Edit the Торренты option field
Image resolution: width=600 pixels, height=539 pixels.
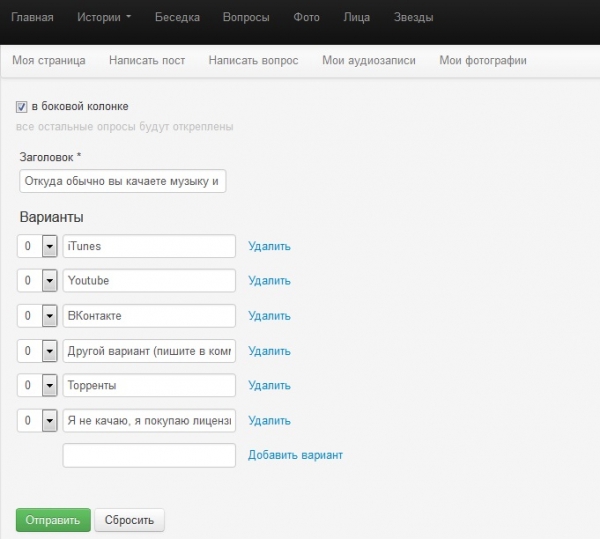149,385
